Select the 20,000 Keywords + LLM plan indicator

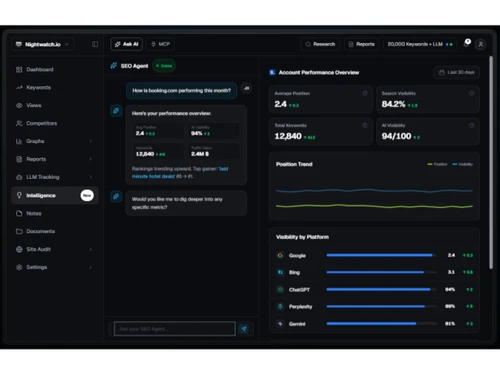(x=420, y=44)
